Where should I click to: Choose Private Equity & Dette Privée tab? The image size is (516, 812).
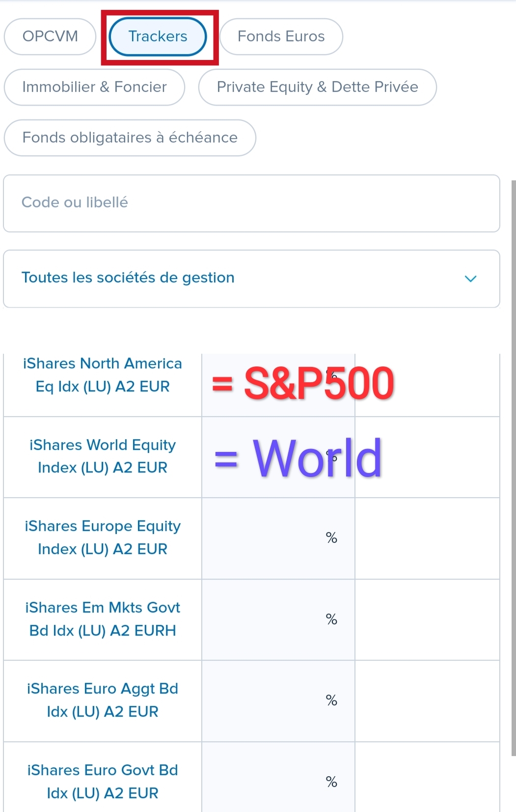tap(317, 87)
